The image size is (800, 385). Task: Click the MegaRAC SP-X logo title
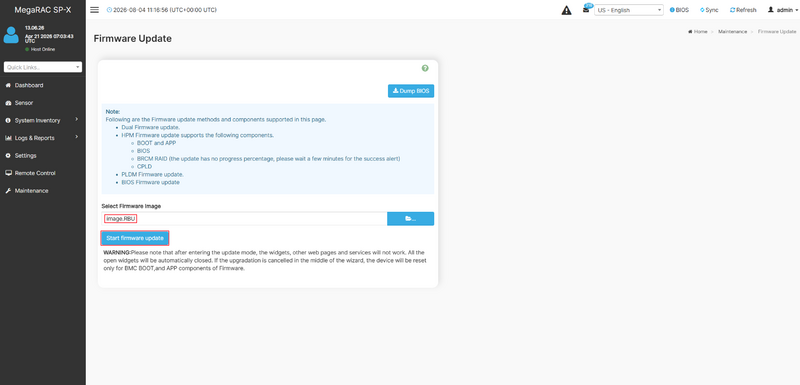[x=43, y=10]
